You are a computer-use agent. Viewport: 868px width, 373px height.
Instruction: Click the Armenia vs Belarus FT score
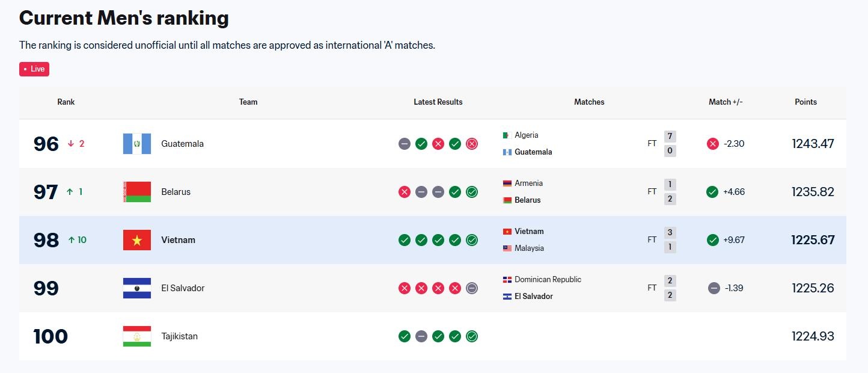pyautogui.click(x=670, y=192)
